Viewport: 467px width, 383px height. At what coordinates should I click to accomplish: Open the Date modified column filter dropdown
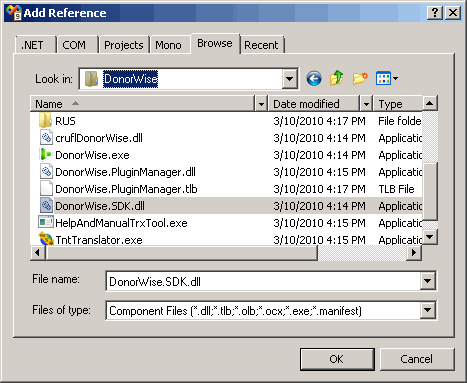(366, 104)
